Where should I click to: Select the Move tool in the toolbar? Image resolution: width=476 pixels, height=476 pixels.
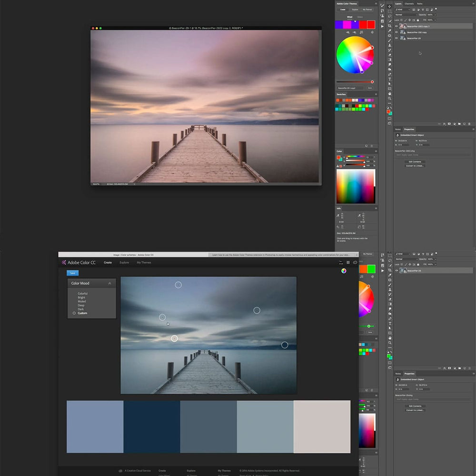389,7
